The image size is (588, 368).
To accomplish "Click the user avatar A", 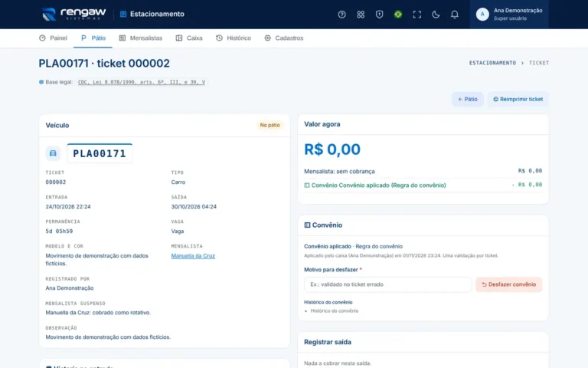I will (x=482, y=15).
